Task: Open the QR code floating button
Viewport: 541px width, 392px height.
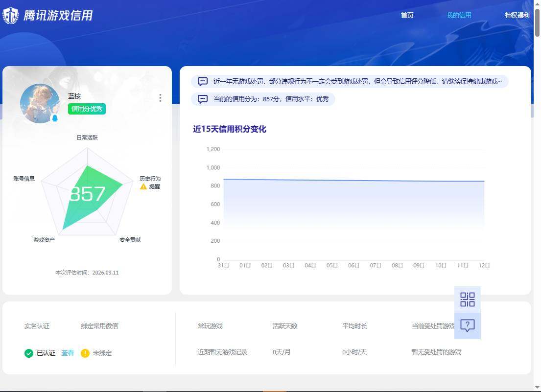Action: (468, 300)
